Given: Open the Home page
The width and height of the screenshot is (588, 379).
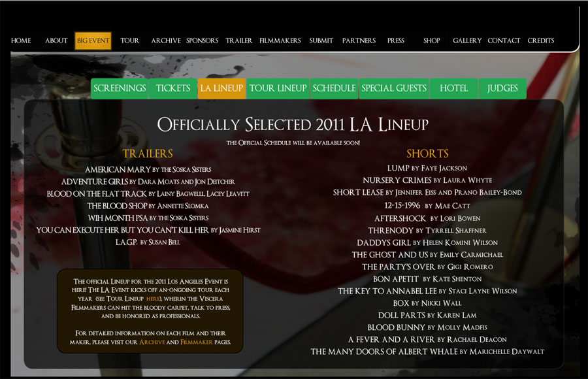Looking at the screenshot, I should [x=21, y=41].
